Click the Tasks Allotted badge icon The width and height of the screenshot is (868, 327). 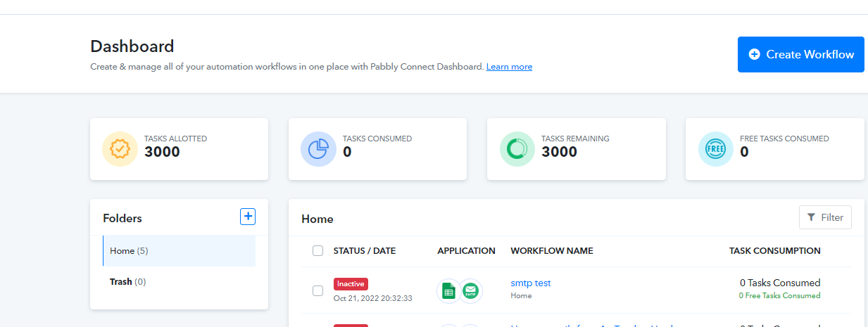[x=120, y=149]
